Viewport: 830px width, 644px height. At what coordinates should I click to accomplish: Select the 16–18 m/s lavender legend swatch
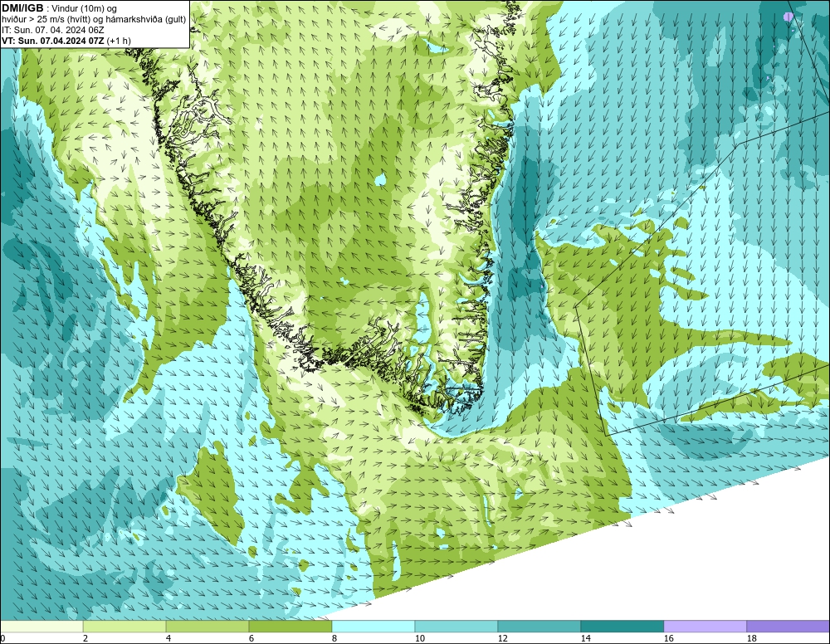click(x=705, y=627)
